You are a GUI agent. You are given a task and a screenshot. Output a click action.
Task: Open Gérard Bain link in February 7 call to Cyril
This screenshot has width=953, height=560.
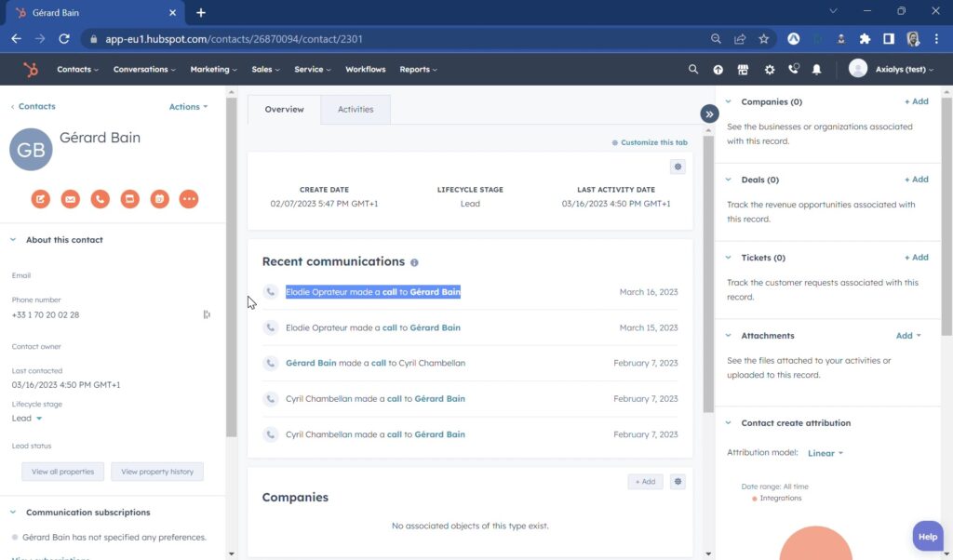pos(311,363)
